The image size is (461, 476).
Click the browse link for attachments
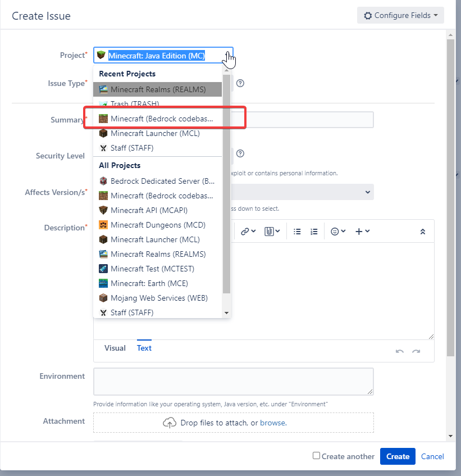click(273, 423)
